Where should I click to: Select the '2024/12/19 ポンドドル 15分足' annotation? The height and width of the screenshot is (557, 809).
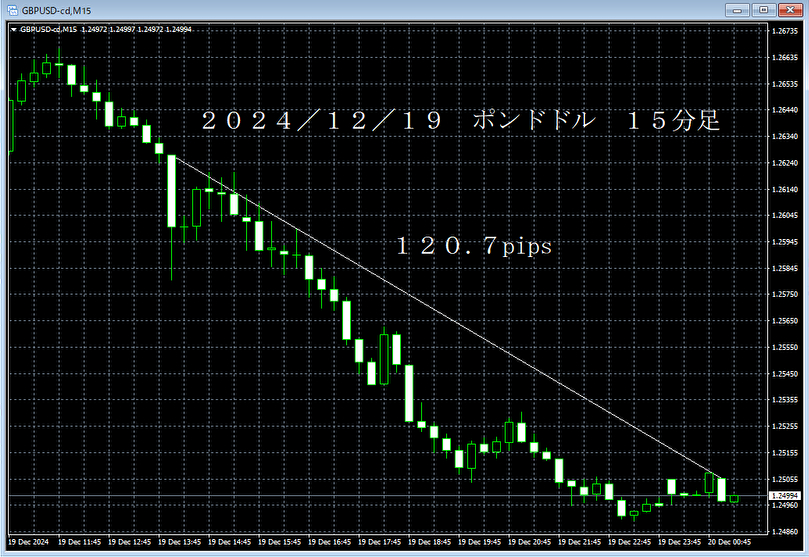coord(461,121)
